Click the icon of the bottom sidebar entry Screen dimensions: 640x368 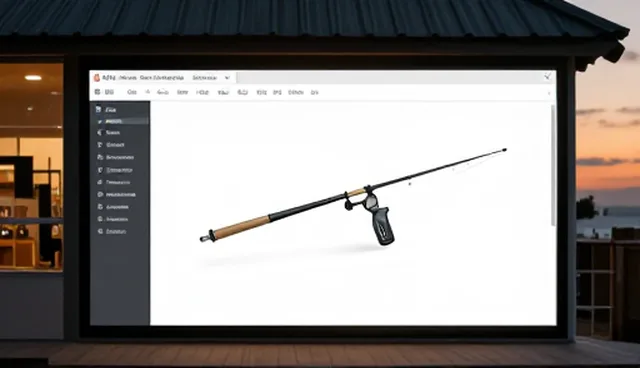[100, 231]
